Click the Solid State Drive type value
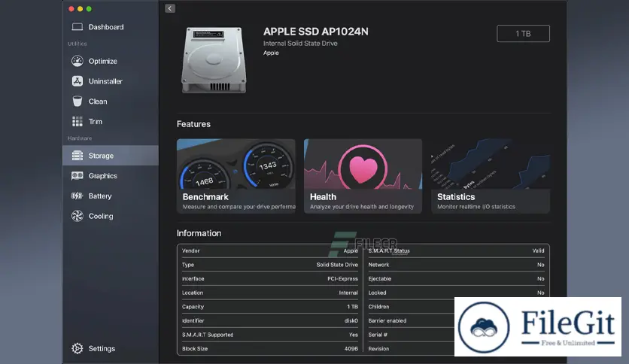The image size is (629, 364). point(337,265)
